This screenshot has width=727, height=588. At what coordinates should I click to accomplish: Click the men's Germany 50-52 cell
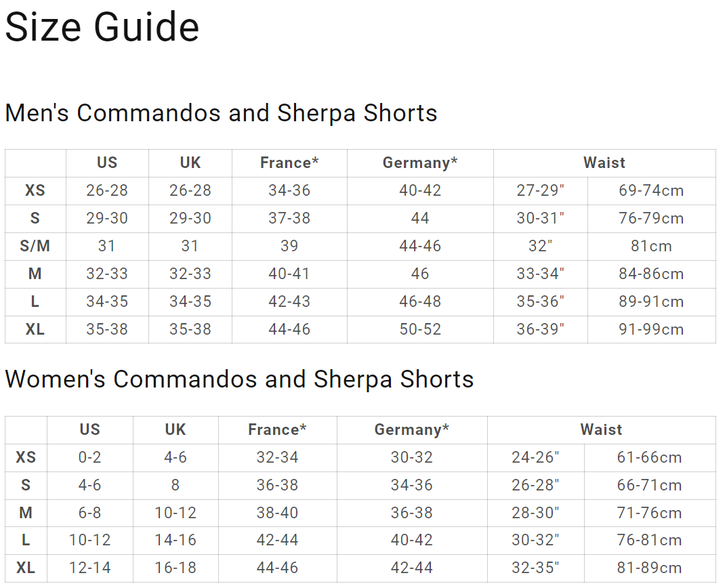420,329
